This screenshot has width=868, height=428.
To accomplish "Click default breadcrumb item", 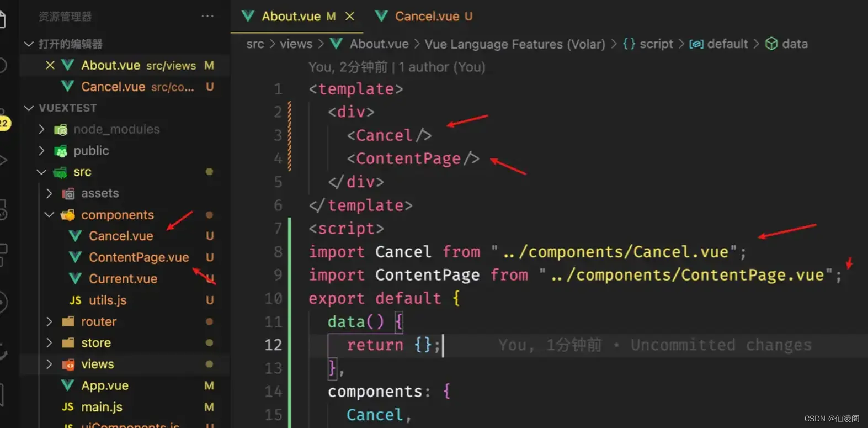I will click(x=727, y=44).
